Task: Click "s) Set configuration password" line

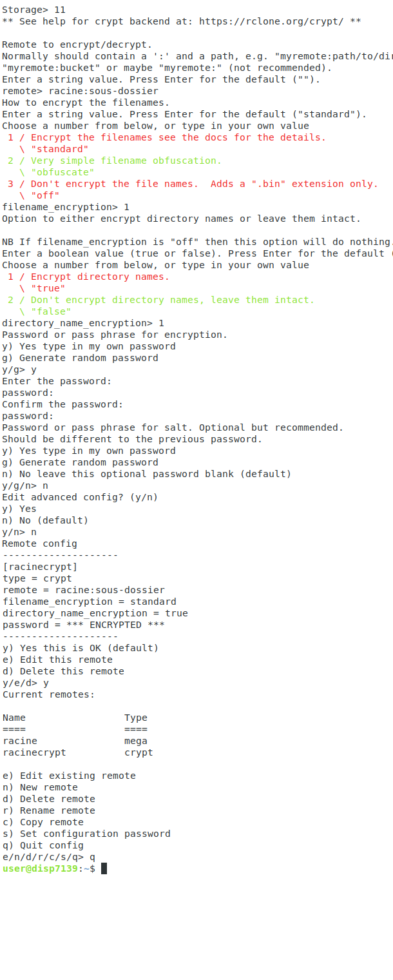Action: click(86, 834)
